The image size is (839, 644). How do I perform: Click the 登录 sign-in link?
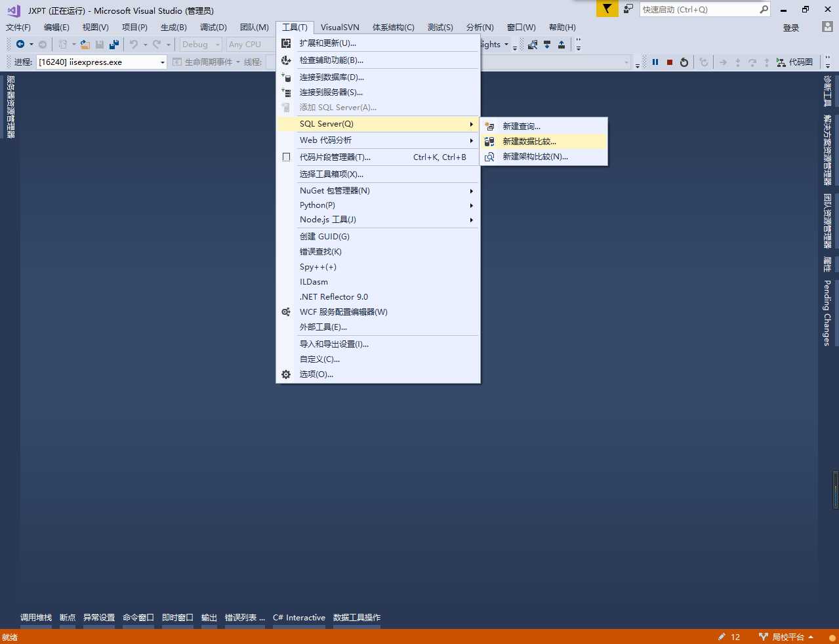tap(791, 28)
